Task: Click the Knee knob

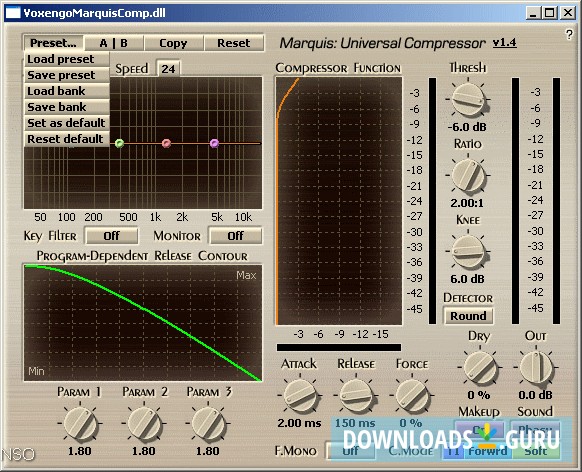Action: tap(468, 252)
